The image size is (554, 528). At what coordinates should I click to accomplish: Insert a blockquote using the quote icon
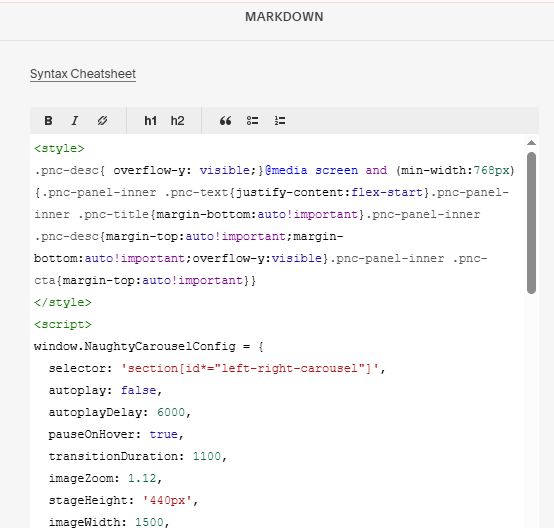(x=225, y=121)
